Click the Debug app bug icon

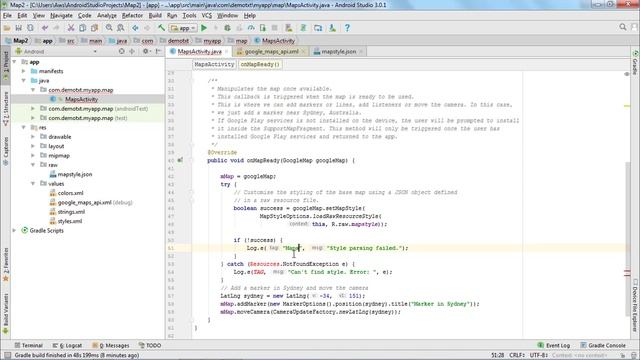coord(227,28)
